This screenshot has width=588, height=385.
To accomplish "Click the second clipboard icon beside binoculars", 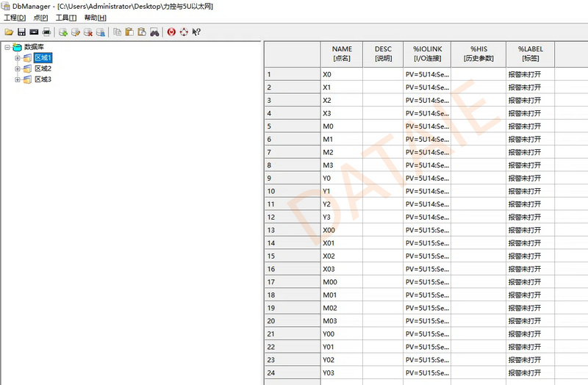I will [x=142, y=32].
